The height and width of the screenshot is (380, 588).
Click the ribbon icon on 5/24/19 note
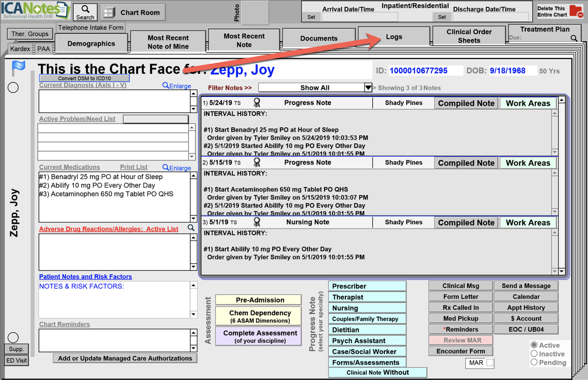click(x=257, y=103)
